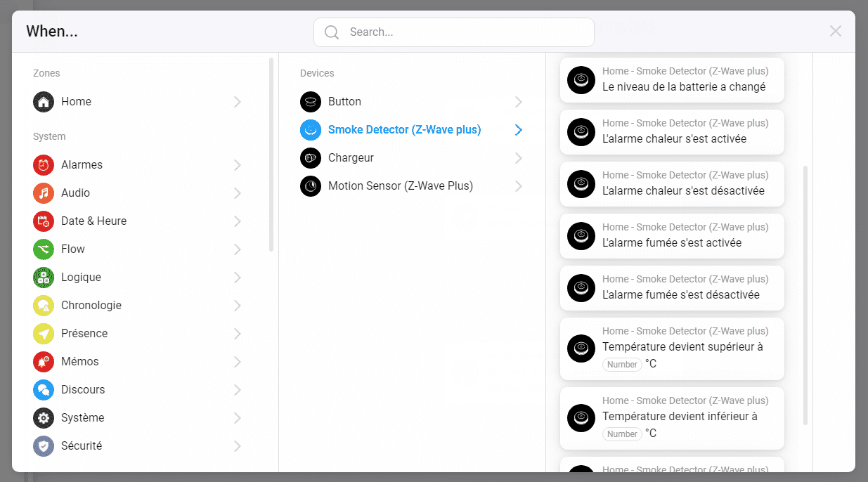This screenshot has width=868, height=482.
Task: Expand Alarmes chevron arrow
Action: click(238, 165)
